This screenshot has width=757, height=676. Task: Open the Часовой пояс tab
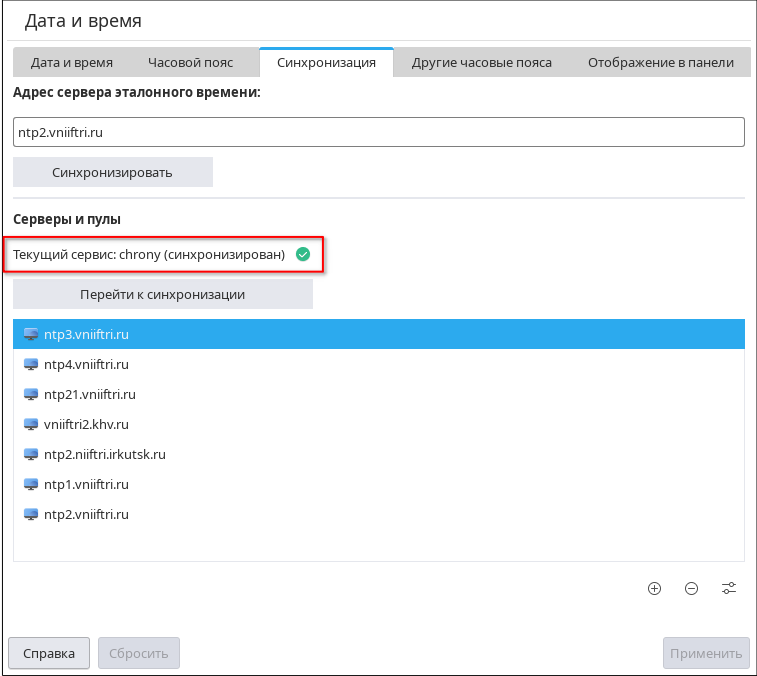190,62
